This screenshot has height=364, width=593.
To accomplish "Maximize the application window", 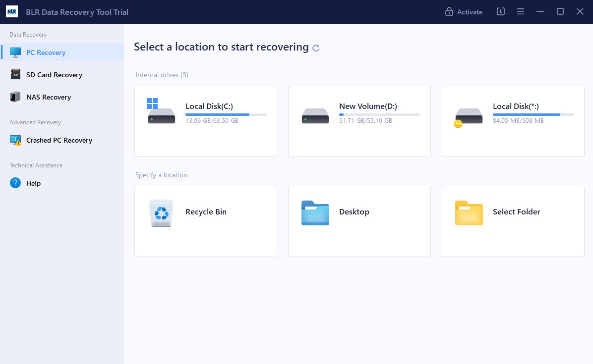I will pos(560,12).
